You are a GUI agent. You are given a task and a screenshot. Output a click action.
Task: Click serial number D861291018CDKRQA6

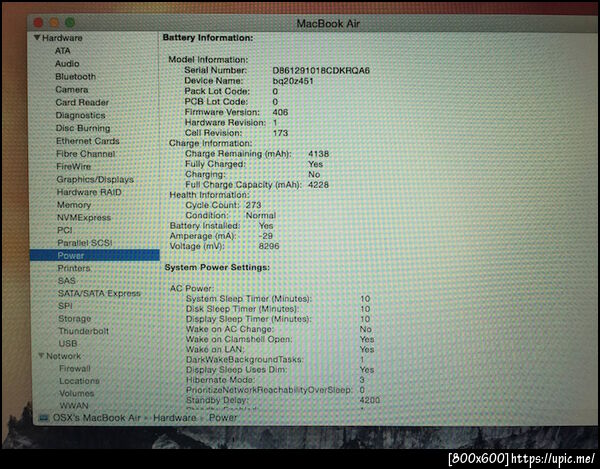[321, 70]
